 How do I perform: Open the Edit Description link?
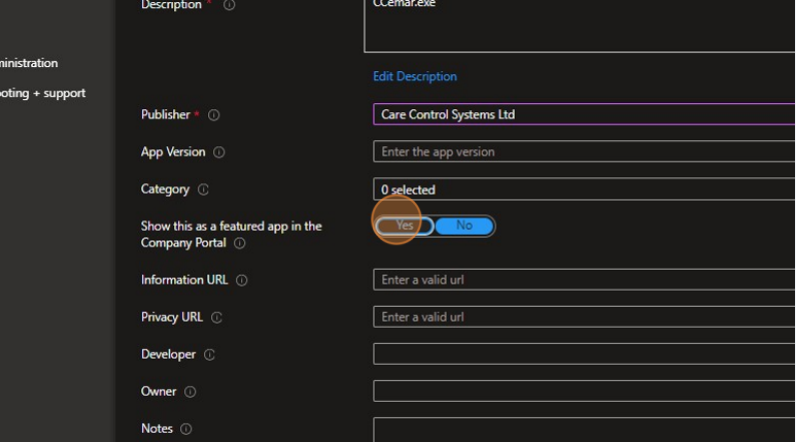click(414, 77)
